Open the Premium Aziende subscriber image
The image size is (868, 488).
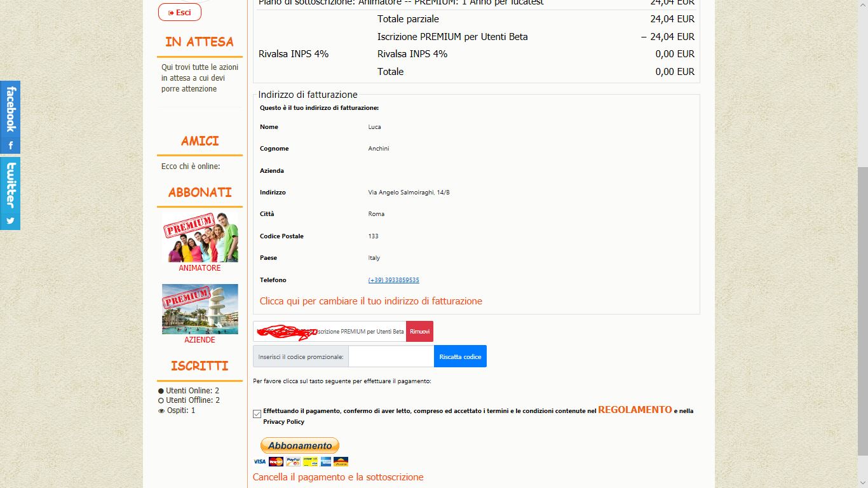pyautogui.click(x=200, y=309)
